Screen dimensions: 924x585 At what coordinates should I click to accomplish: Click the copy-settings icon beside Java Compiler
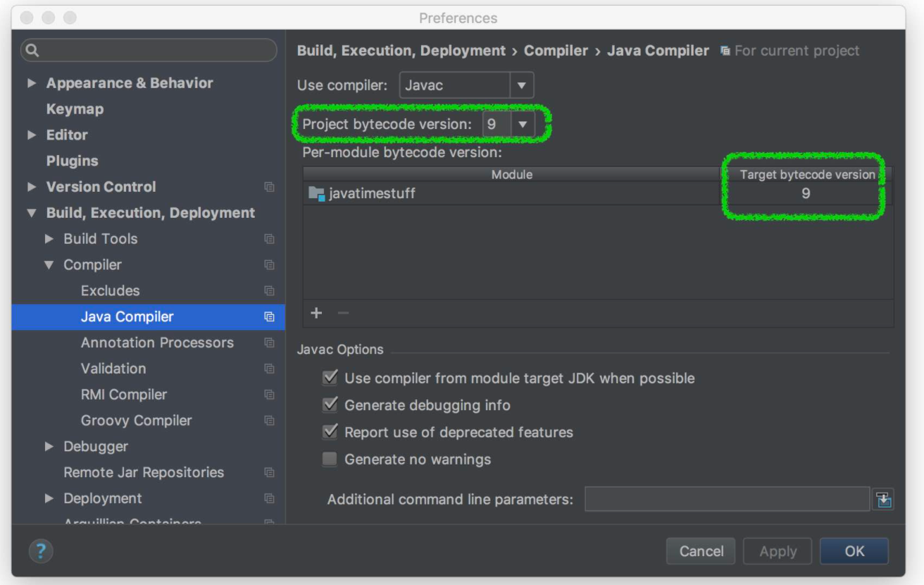[x=269, y=317]
